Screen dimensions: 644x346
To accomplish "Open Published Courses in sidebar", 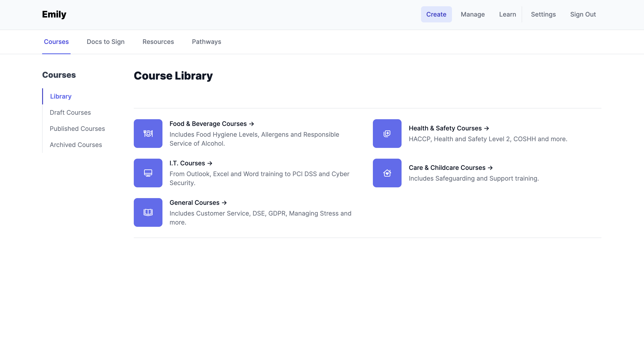I will [77, 129].
